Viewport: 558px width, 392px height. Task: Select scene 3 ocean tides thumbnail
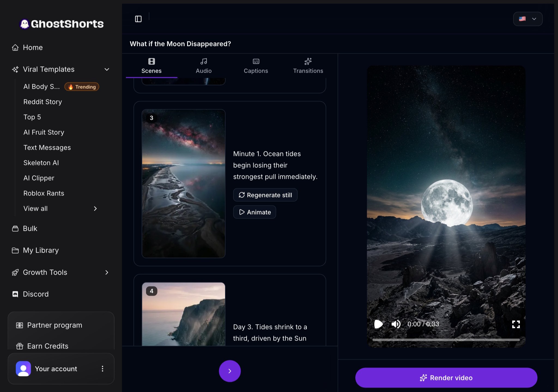pos(184,184)
